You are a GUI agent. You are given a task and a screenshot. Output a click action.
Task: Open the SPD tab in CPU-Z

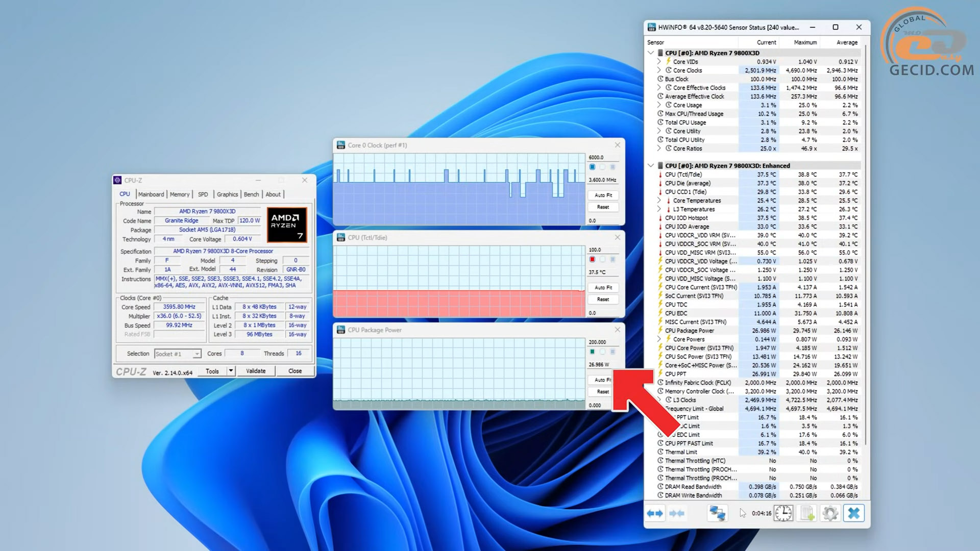(x=203, y=194)
